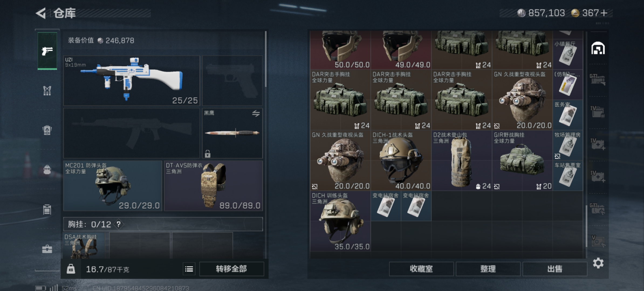Add gold currency with the plus sign

coord(604,13)
